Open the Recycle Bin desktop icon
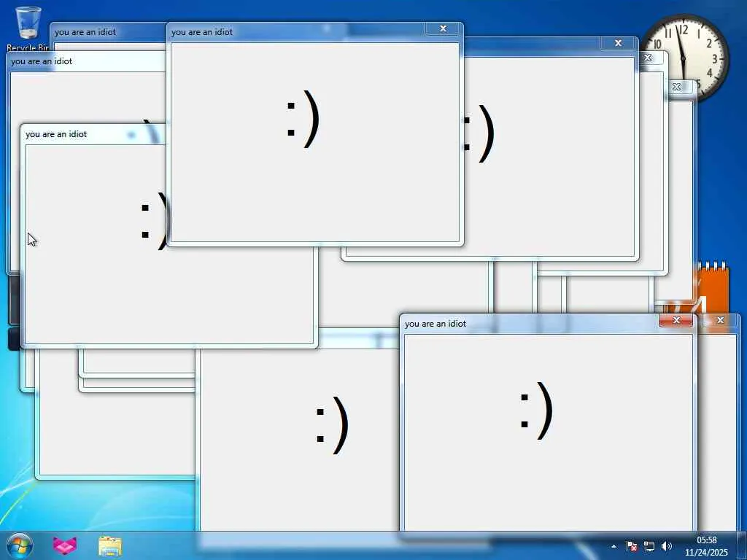 pos(28,28)
